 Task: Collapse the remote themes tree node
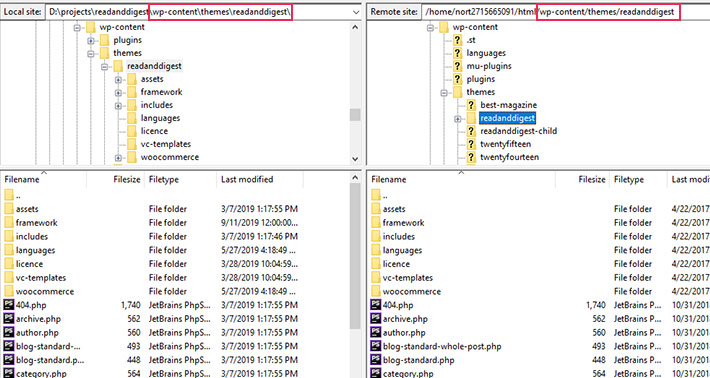444,92
